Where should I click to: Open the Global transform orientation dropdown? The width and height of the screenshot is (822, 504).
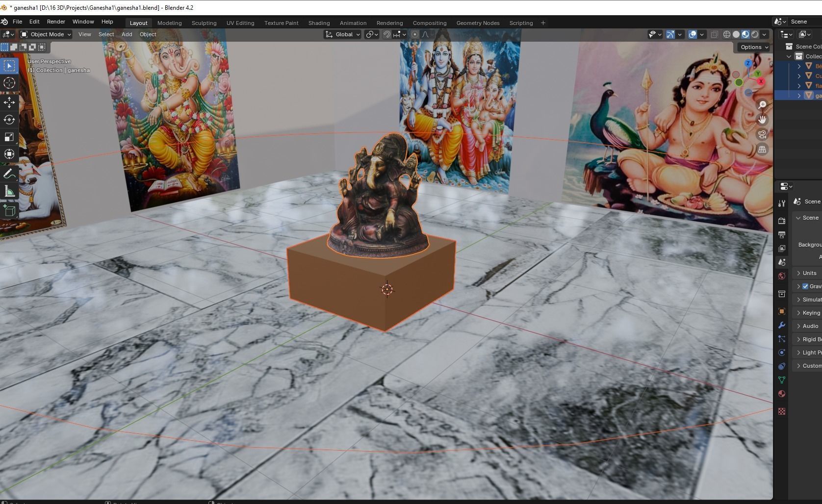coord(343,34)
